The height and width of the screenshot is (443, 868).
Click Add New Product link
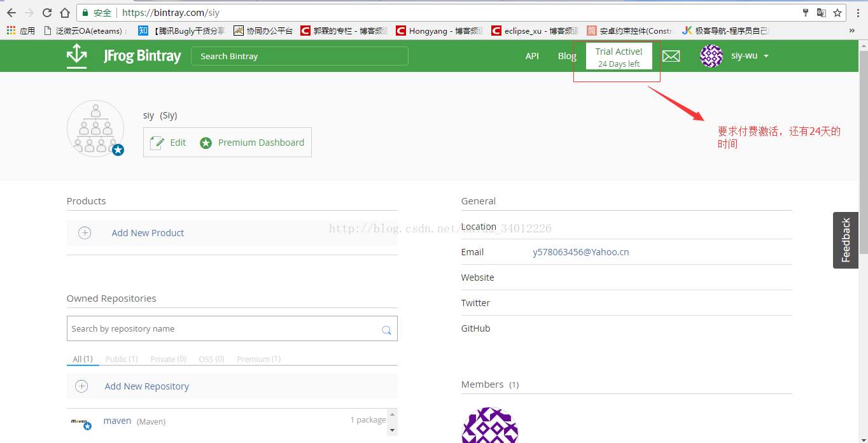[148, 233]
